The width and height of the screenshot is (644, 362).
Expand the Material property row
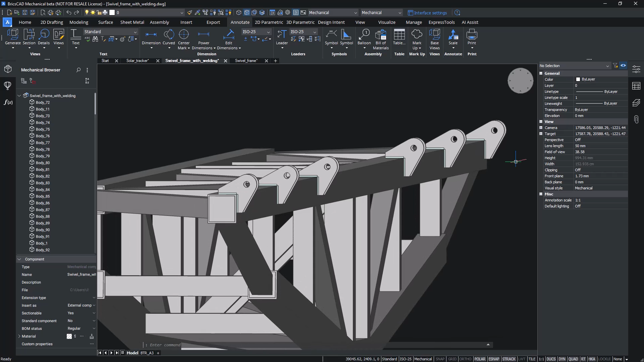click(19, 336)
